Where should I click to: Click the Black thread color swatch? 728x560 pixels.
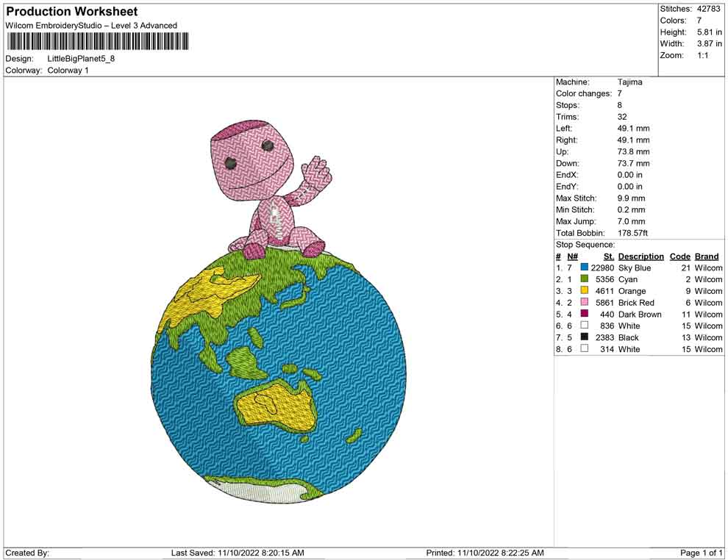click(x=584, y=337)
